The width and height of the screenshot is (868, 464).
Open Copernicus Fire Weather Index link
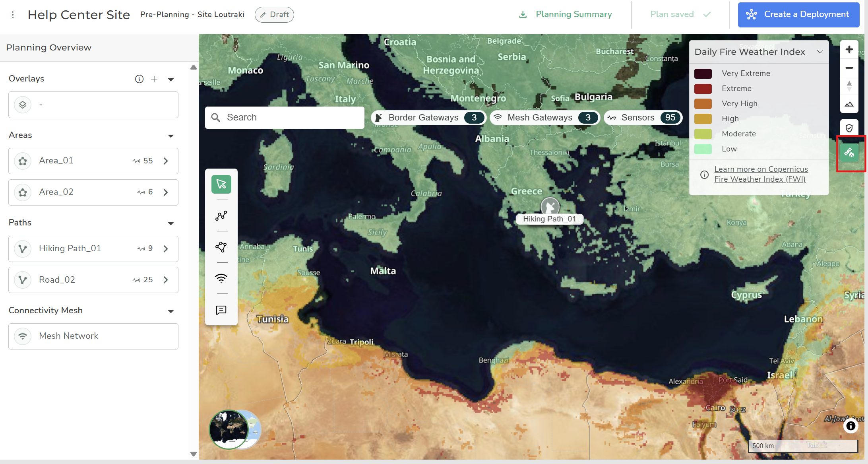[x=761, y=174]
